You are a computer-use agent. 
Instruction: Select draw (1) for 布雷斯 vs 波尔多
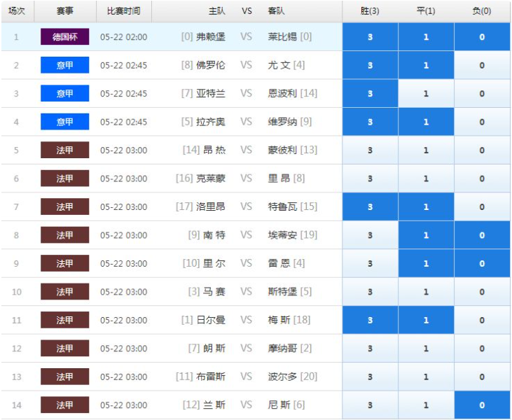click(x=426, y=377)
